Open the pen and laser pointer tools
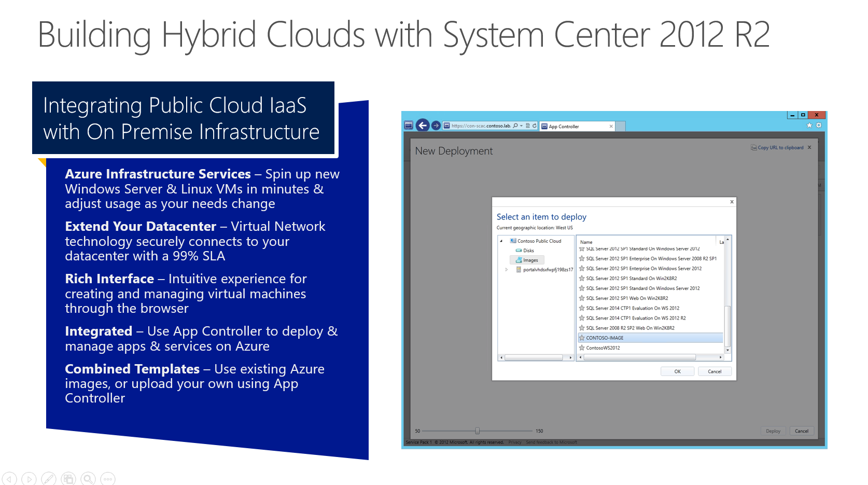 click(49, 479)
